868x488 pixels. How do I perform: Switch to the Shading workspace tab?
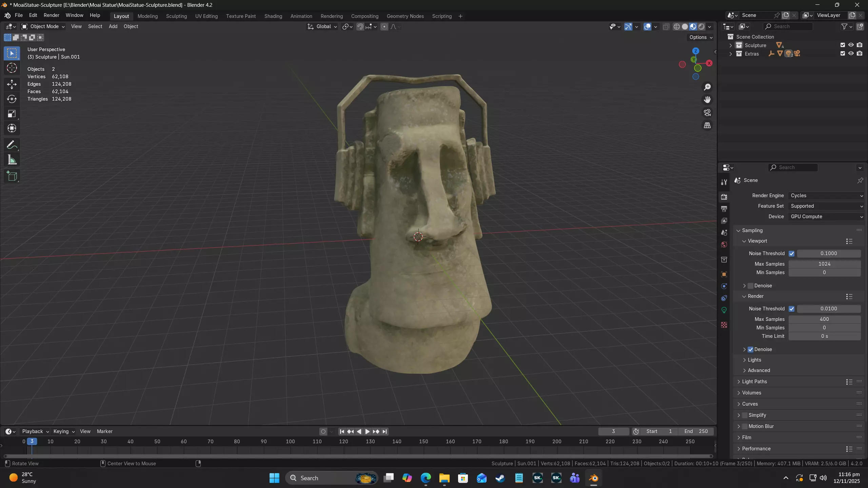[x=273, y=16]
